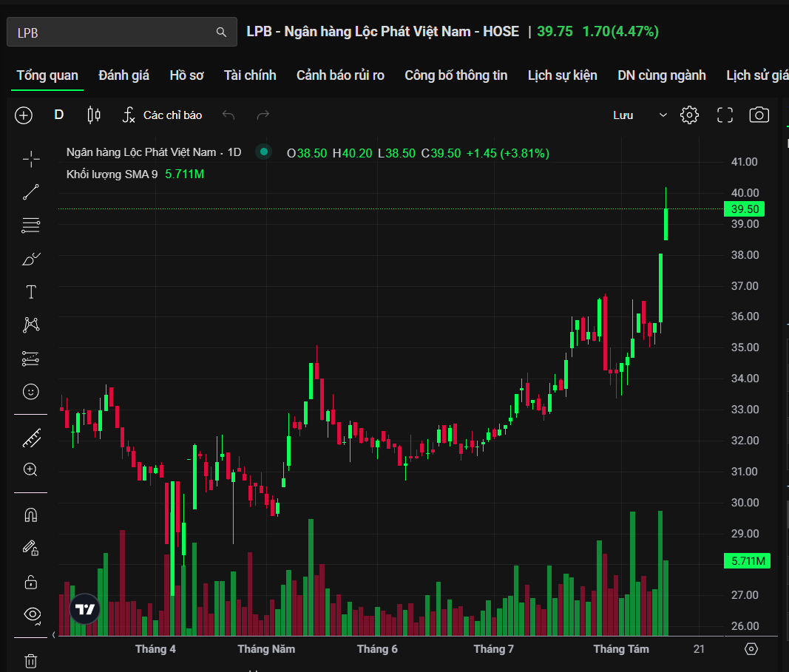Open the candlestick chart style selector
789x672 pixels.
pos(94,115)
